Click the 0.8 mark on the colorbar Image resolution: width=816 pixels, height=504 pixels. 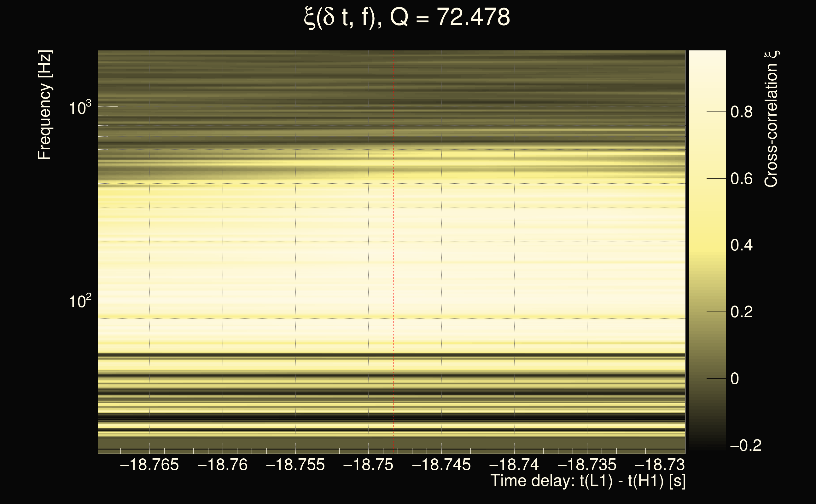tap(741, 112)
